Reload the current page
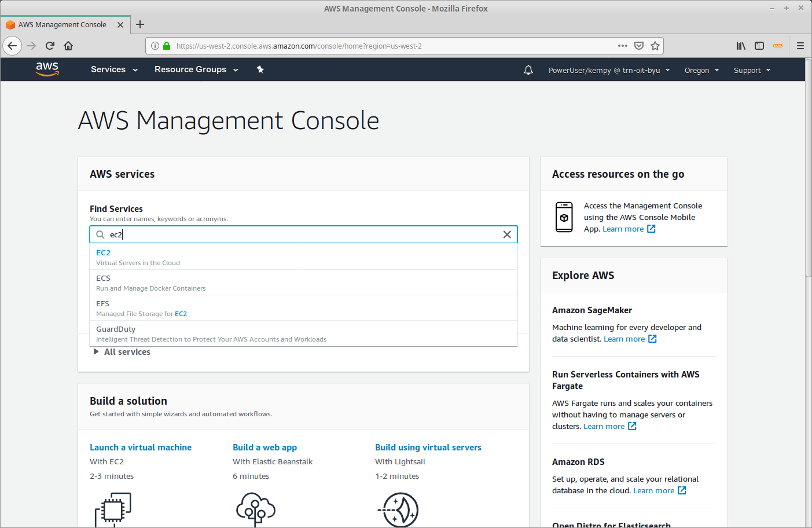812x528 pixels. point(50,46)
